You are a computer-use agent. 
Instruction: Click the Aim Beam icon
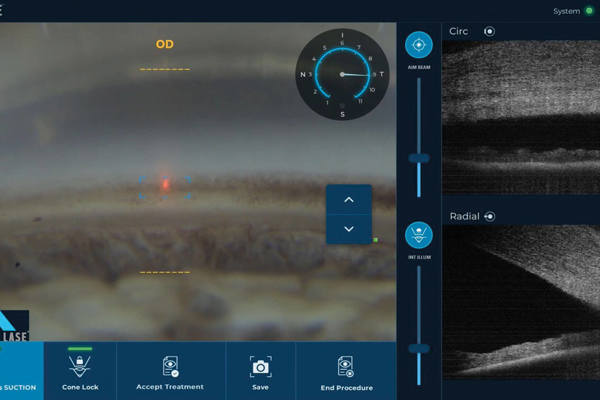418,45
